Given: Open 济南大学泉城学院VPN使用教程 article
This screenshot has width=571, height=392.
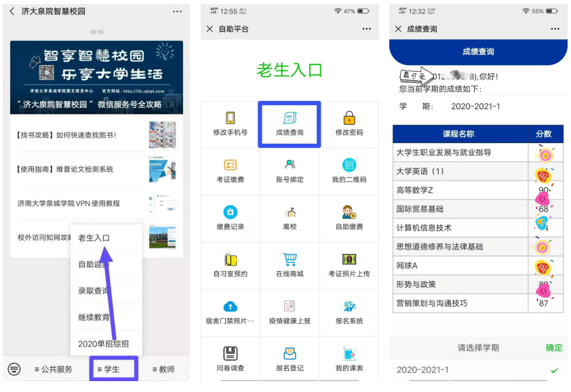Looking at the screenshot, I should point(96,203).
